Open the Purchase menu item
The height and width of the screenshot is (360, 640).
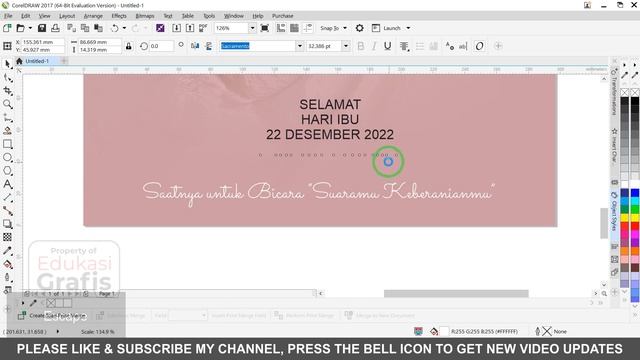282,16
